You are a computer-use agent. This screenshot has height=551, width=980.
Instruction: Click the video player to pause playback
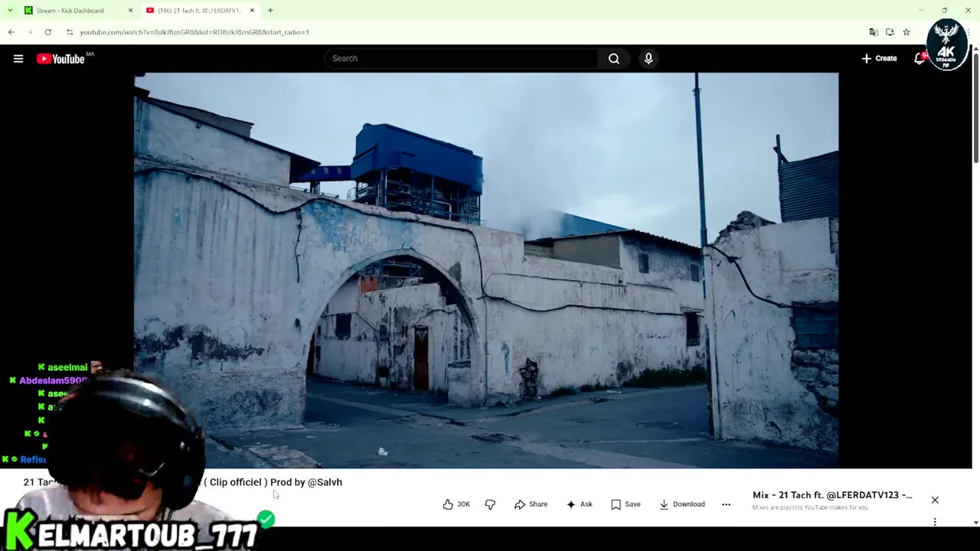(x=486, y=270)
